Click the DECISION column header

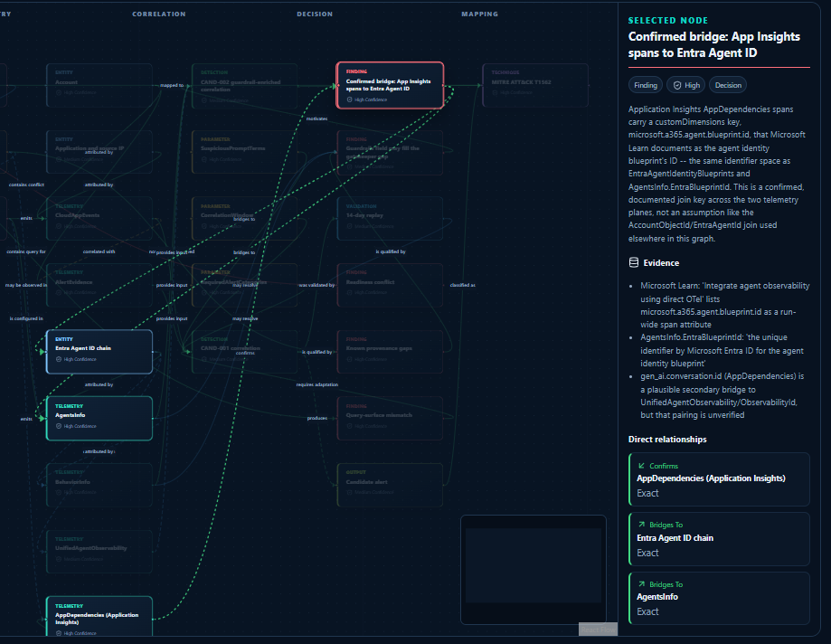[x=315, y=14]
